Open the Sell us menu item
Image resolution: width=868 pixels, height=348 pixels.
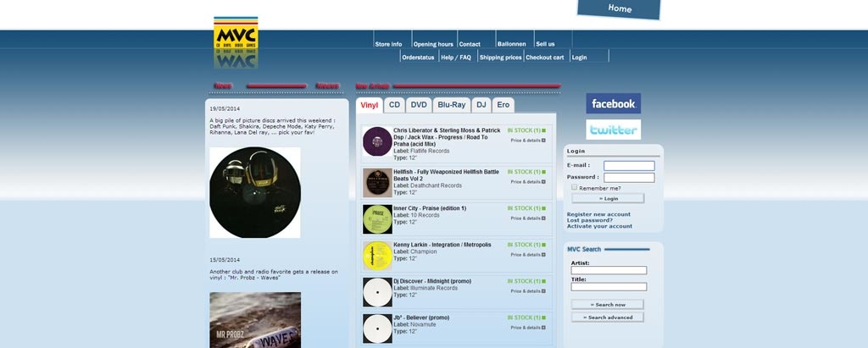(545, 44)
